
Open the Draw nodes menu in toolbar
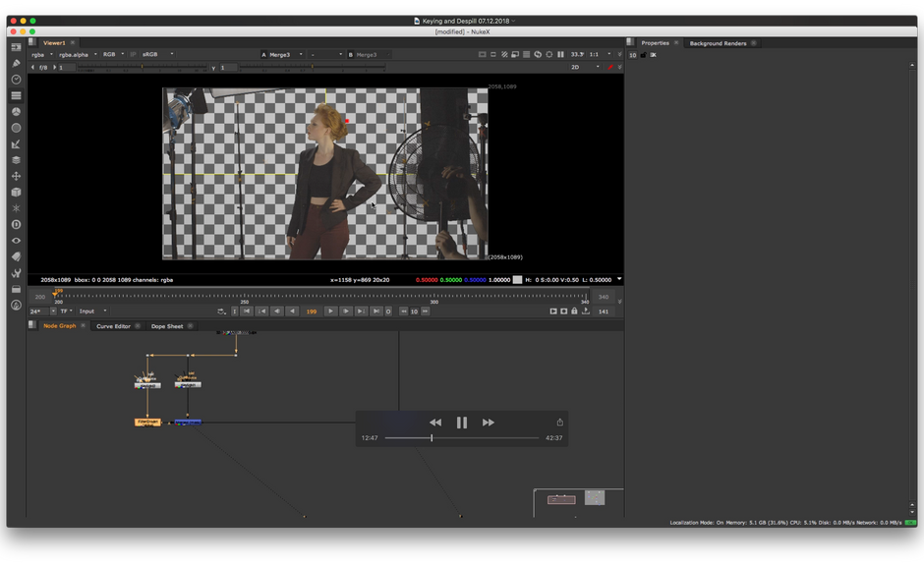point(16,63)
